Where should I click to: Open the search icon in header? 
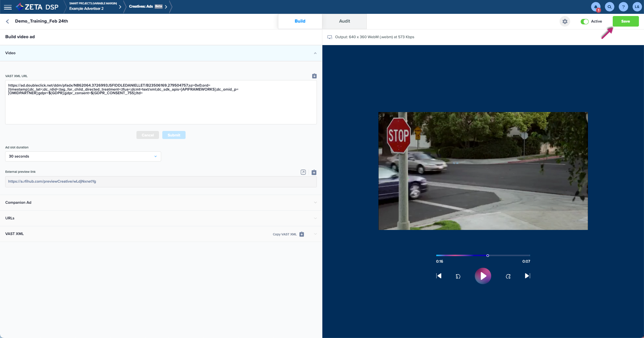click(609, 7)
